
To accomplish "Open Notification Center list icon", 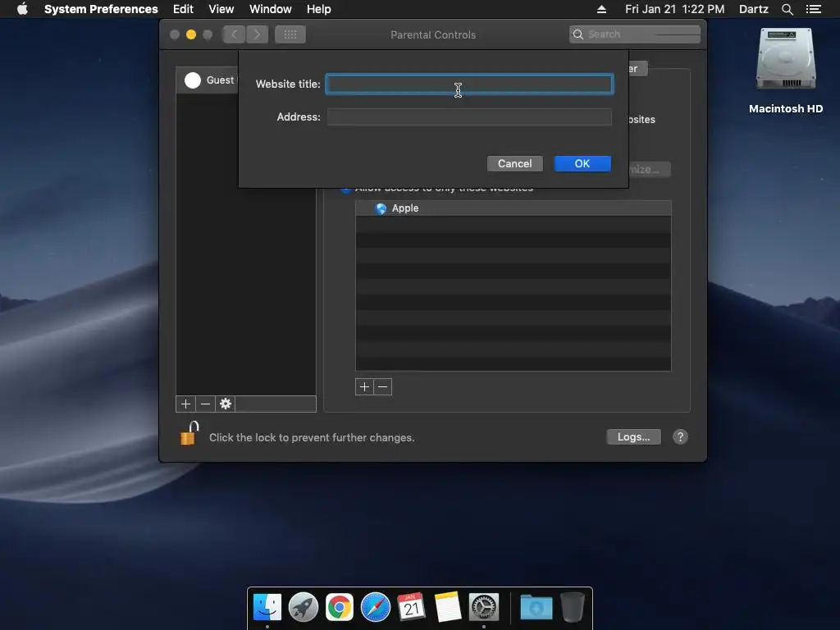I will click(813, 9).
